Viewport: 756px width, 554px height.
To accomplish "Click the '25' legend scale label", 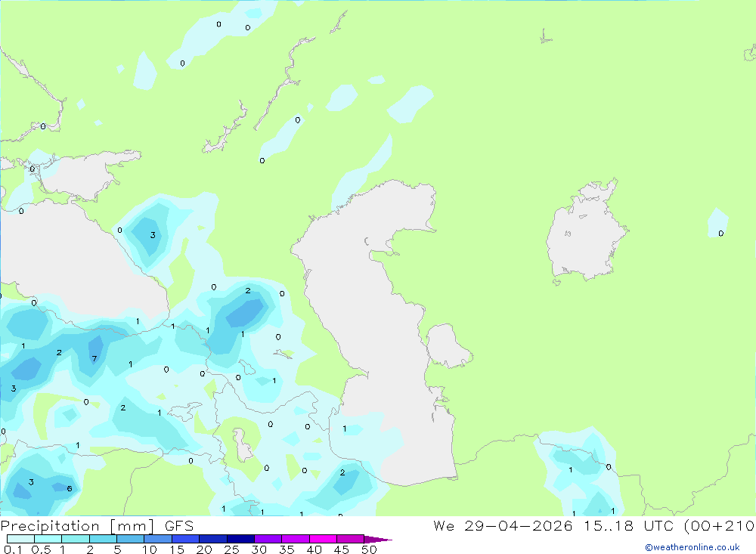I will [232, 549].
